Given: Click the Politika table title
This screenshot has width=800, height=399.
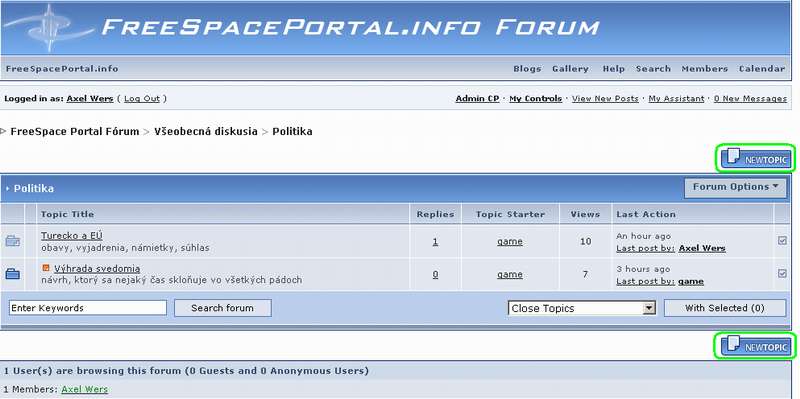Looking at the screenshot, I should pos(34,189).
